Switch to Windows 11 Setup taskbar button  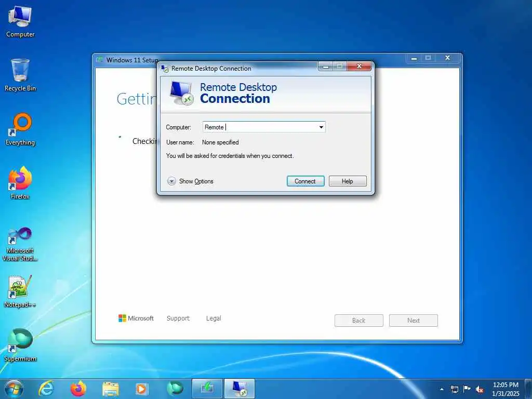(207, 389)
